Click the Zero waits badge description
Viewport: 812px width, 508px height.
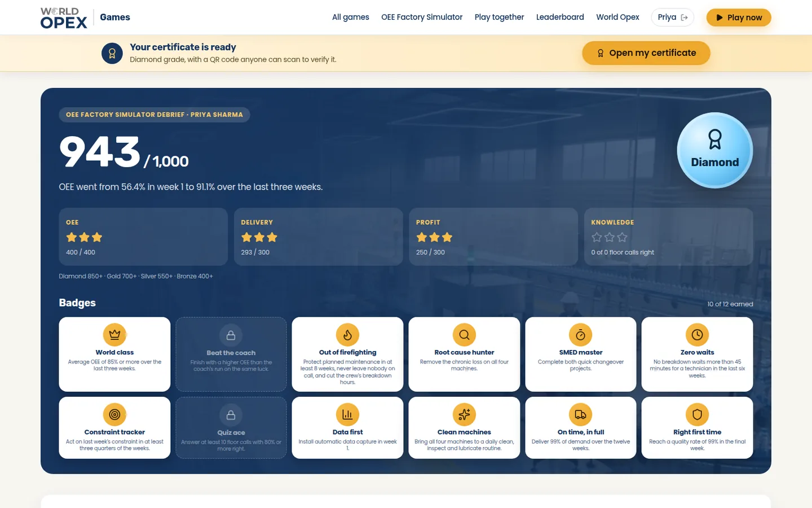(697, 369)
